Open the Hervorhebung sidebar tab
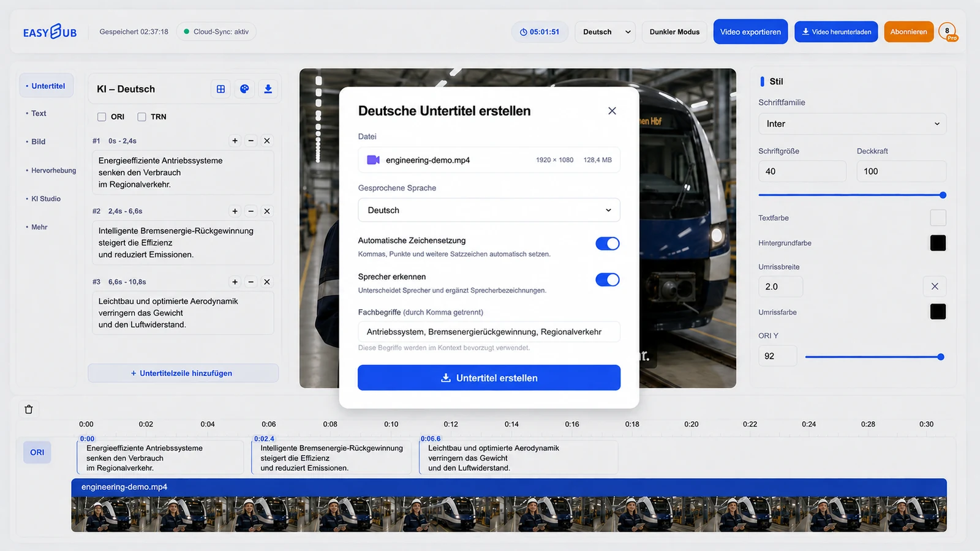This screenshot has height=551, width=980. 51,171
